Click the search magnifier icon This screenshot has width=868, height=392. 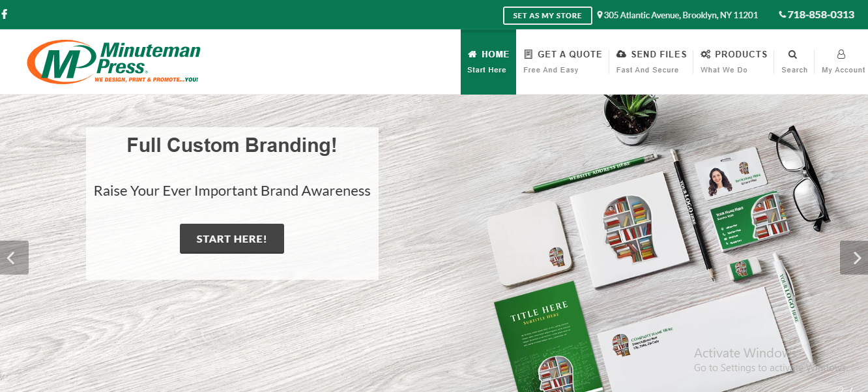(792, 54)
